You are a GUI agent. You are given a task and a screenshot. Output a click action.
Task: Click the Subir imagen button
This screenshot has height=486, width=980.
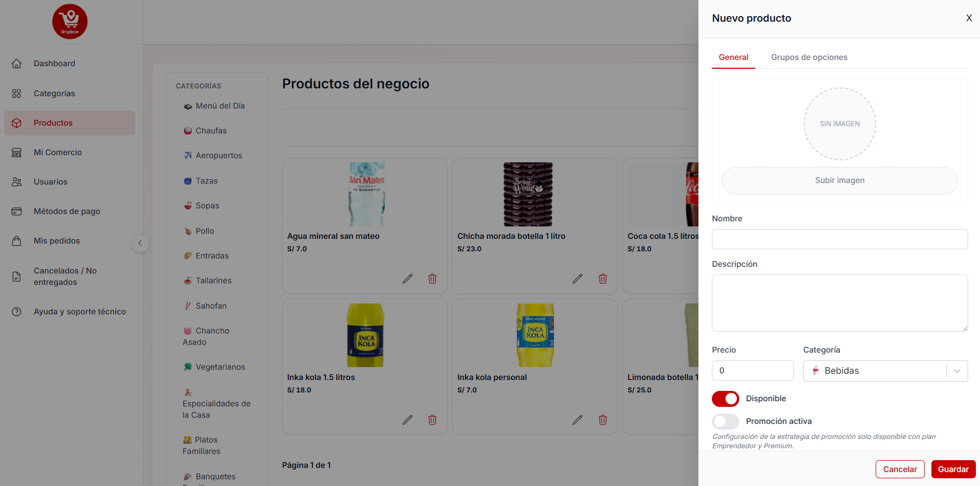[x=840, y=180]
